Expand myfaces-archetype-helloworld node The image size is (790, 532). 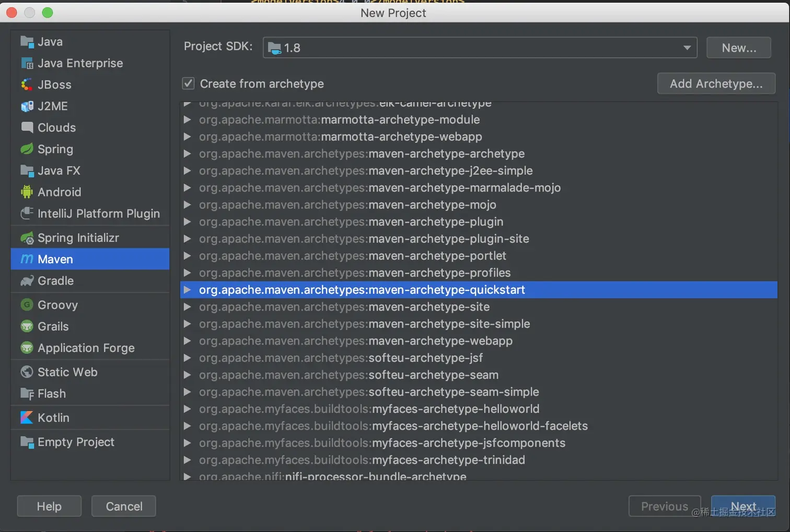tap(187, 409)
